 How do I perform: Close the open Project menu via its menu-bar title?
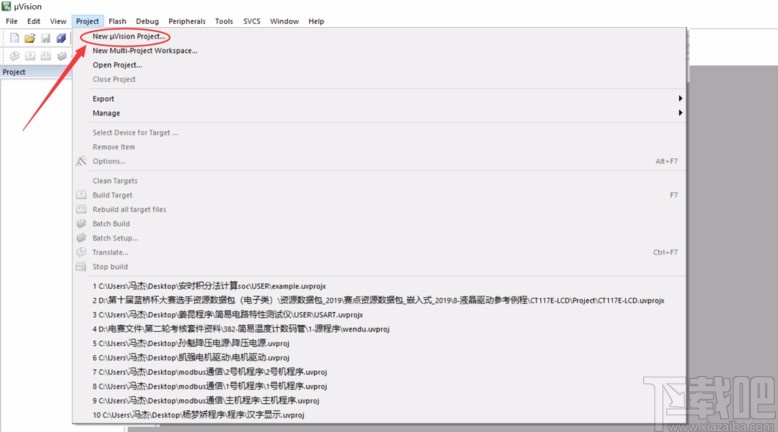[x=87, y=21]
